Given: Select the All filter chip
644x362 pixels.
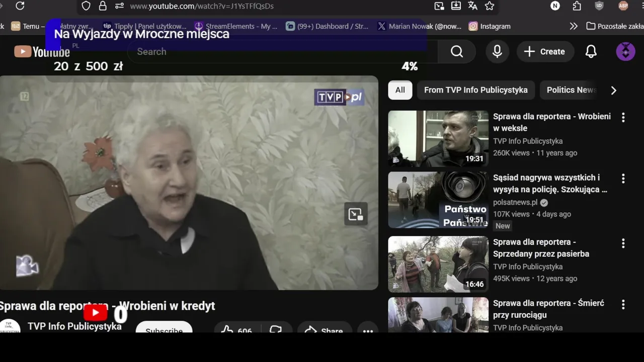Looking at the screenshot, I should click(400, 90).
